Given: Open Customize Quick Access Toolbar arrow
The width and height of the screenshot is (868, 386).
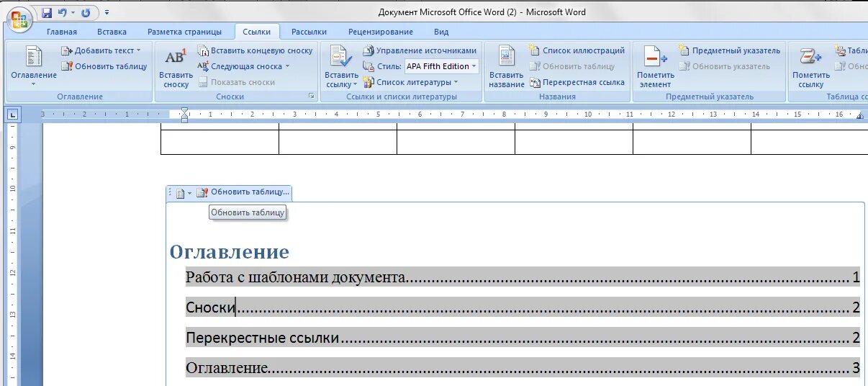Looking at the screenshot, I should pyautogui.click(x=107, y=13).
